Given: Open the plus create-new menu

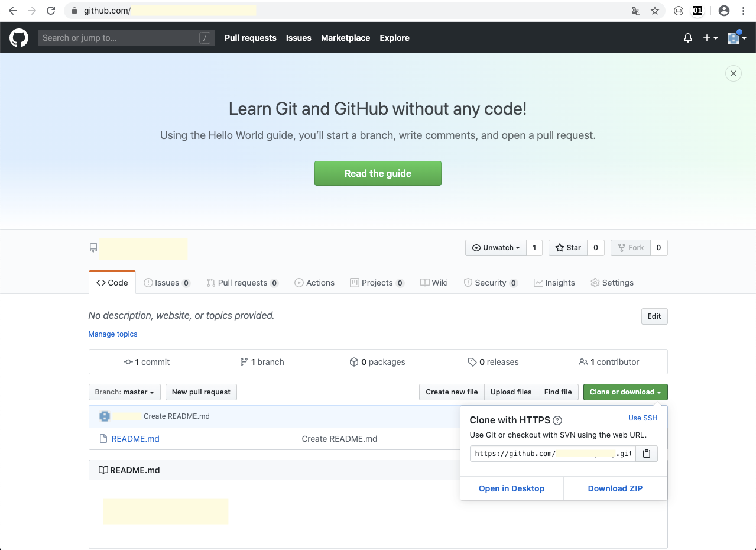Looking at the screenshot, I should (x=710, y=38).
